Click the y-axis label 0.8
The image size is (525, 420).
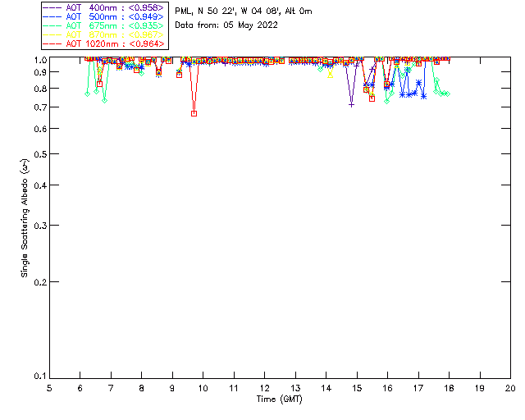click(40, 89)
